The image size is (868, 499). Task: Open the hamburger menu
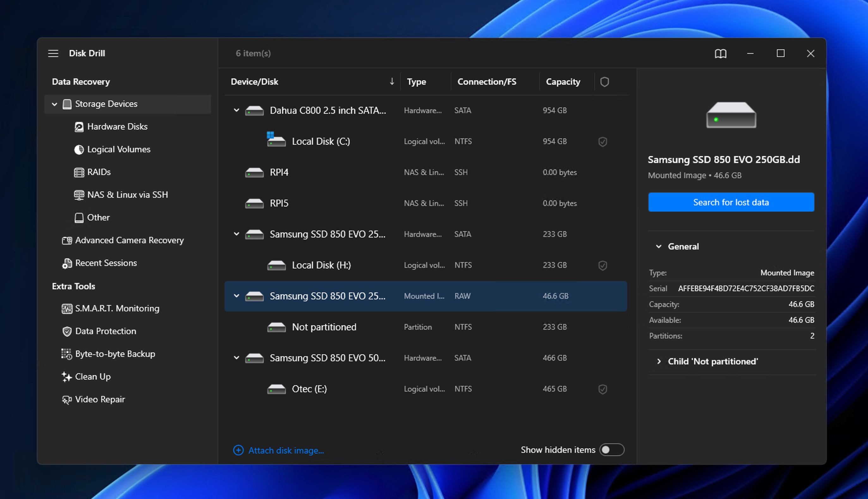pyautogui.click(x=53, y=53)
